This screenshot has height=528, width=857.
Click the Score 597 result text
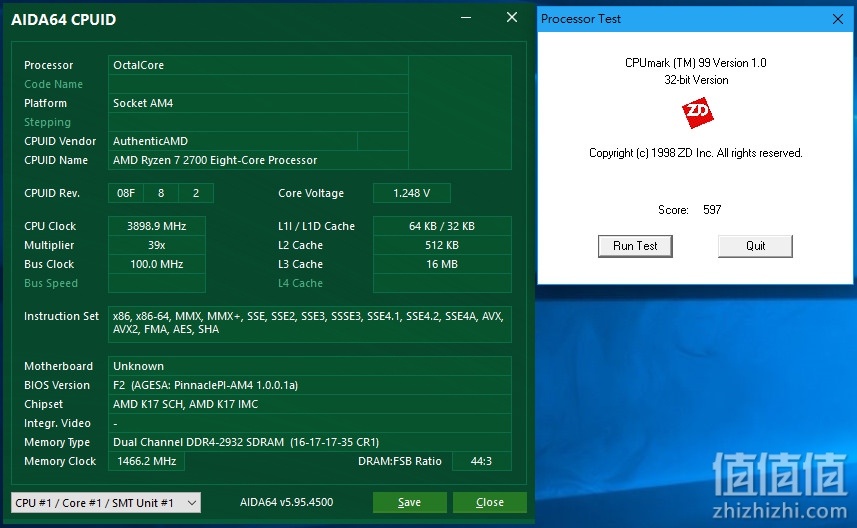(690, 210)
